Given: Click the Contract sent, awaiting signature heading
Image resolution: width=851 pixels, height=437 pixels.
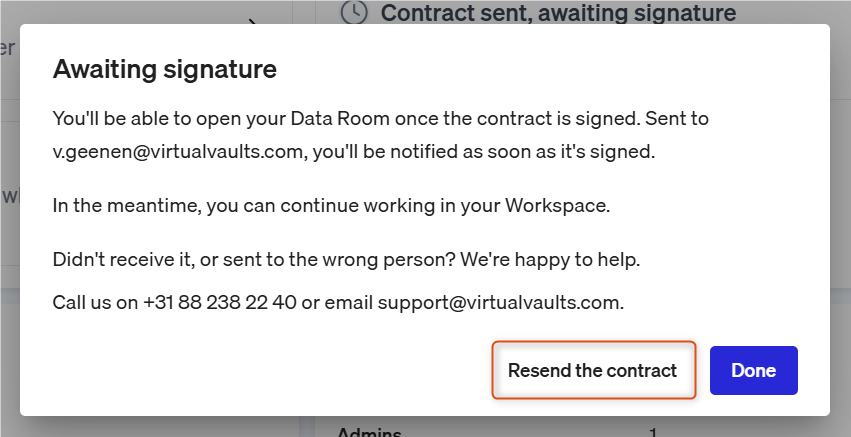Looking at the screenshot, I should [x=558, y=12].
